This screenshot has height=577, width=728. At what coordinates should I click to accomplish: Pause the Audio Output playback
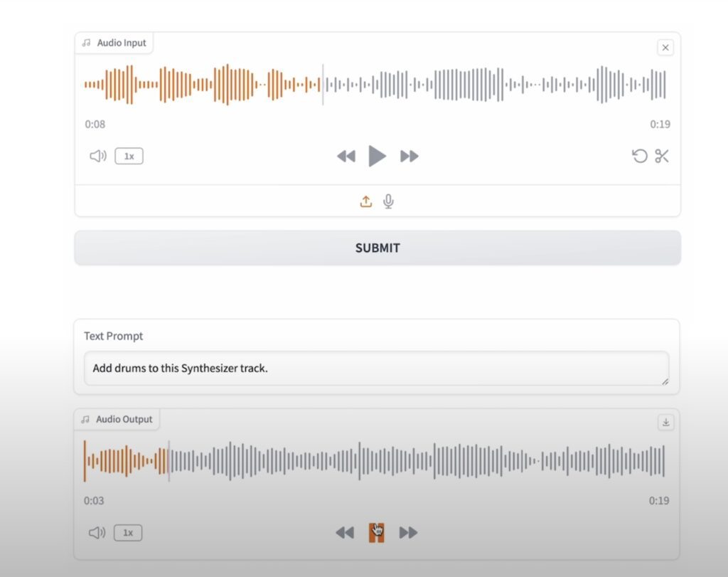[x=377, y=532]
